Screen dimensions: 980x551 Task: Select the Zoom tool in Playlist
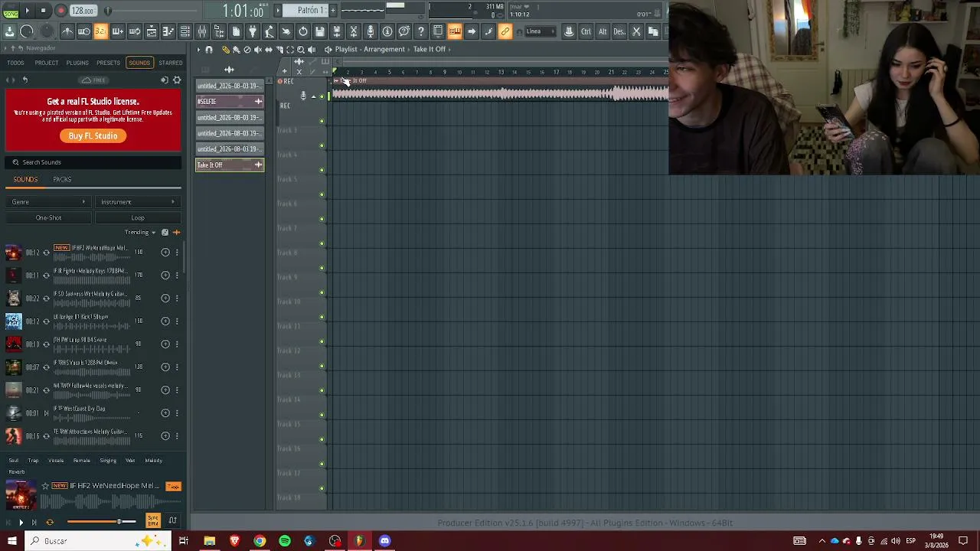point(300,50)
